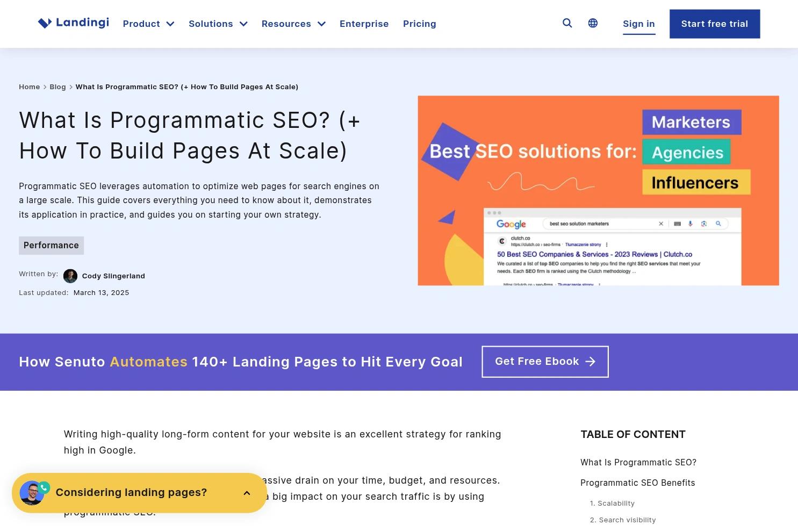Click the March 13, 2025 date
798x532 pixels.
coord(101,293)
